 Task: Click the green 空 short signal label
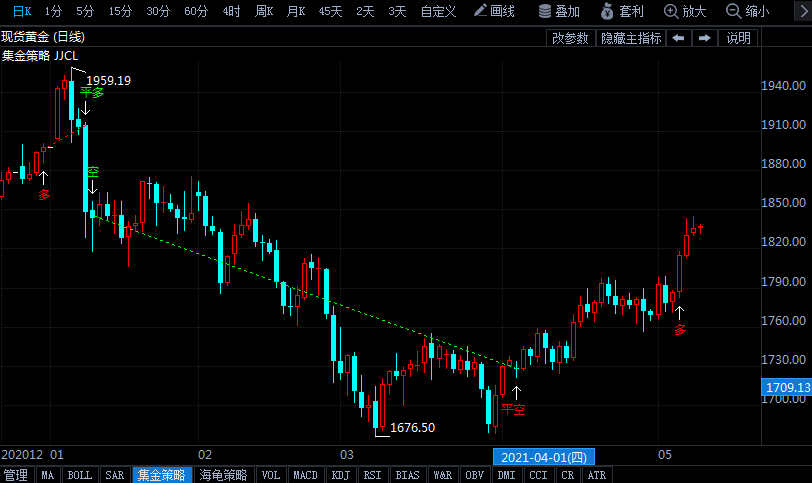[x=93, y=172]
